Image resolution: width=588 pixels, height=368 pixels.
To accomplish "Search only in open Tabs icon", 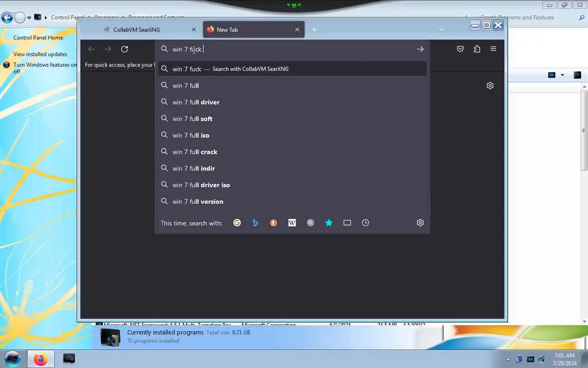I will click(x=347, y=223).
